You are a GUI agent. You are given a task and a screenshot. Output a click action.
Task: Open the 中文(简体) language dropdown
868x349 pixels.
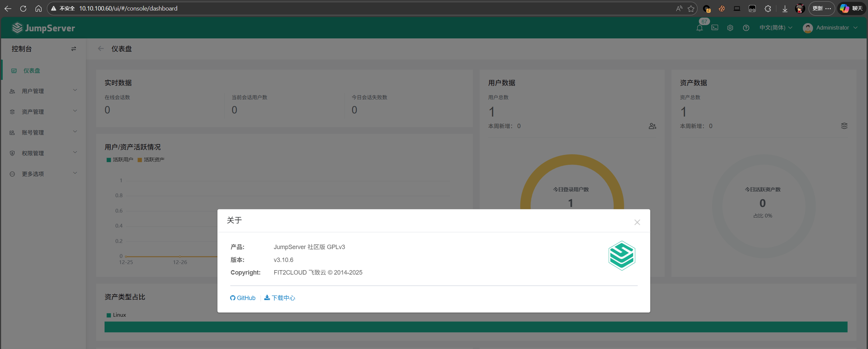[775, 28]
